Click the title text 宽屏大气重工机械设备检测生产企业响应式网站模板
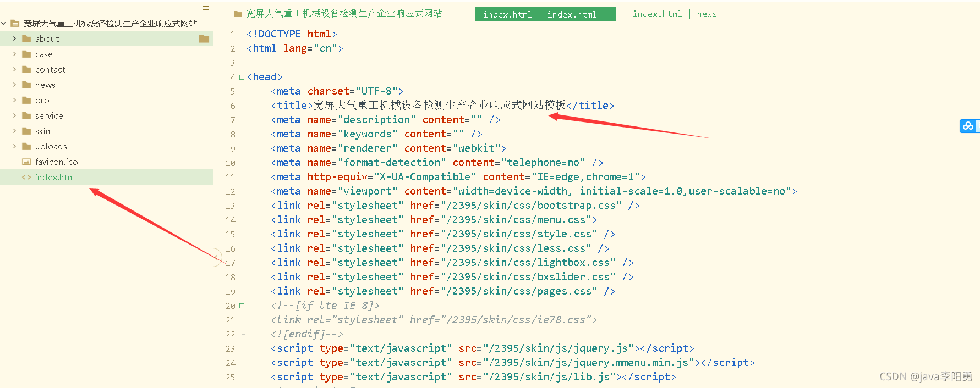Screen dimensions: 980x388 coord(440,105)
